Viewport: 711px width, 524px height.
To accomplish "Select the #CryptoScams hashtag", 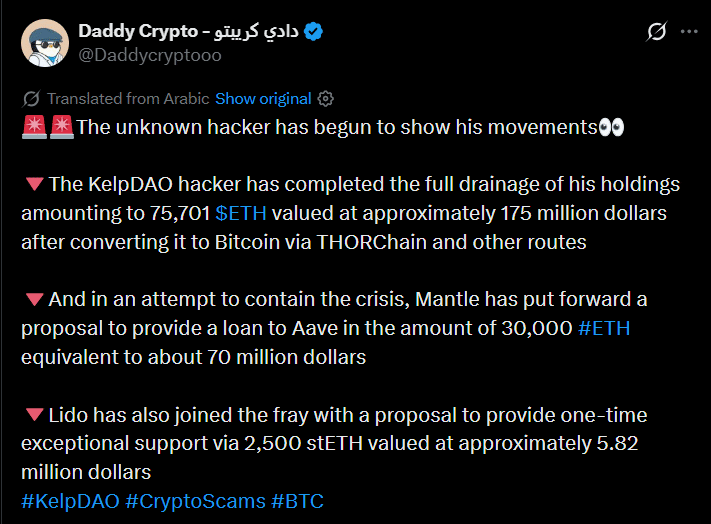I will click(196, 501).
